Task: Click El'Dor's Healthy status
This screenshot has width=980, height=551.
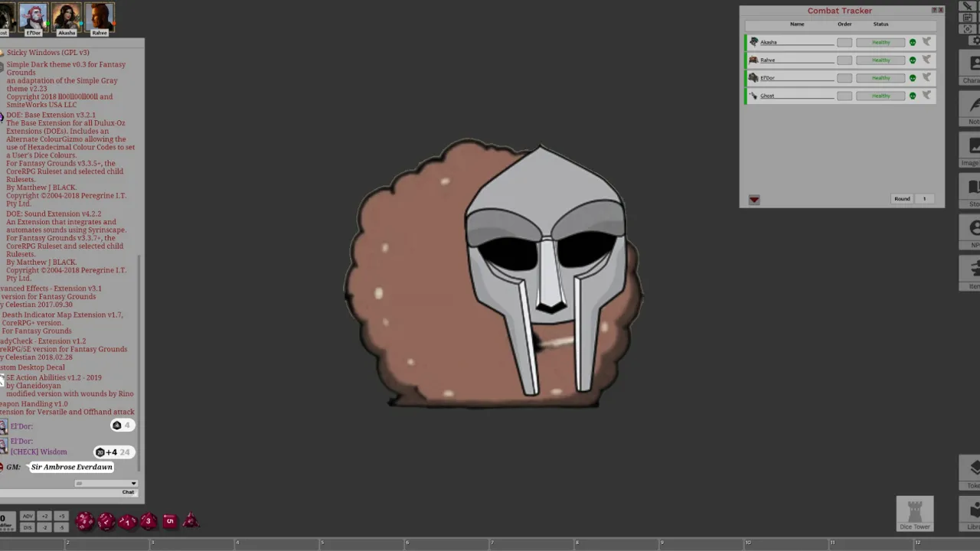Action: [x=880, y=77]
